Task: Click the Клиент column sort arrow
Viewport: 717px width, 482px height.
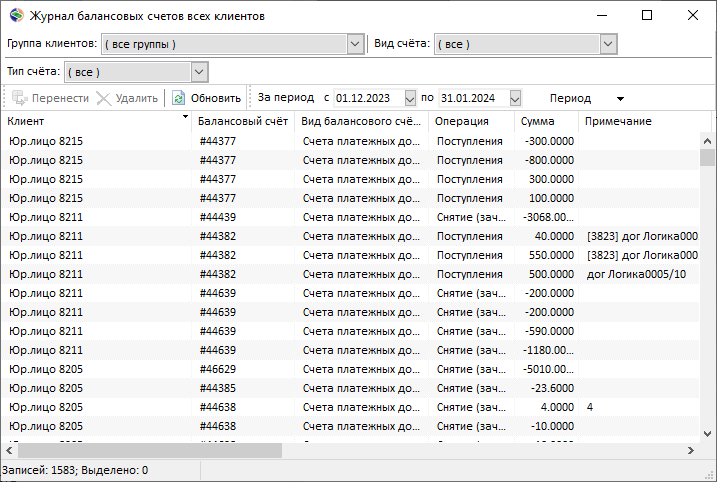Action: pyautogui.click(x=185, y=117)
